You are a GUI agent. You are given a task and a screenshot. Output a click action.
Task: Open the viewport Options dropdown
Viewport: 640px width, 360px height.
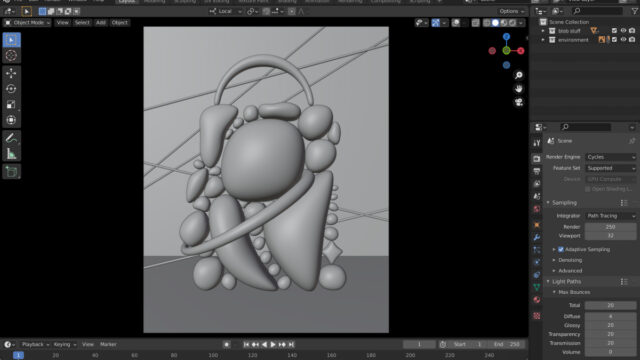point(512,11)
